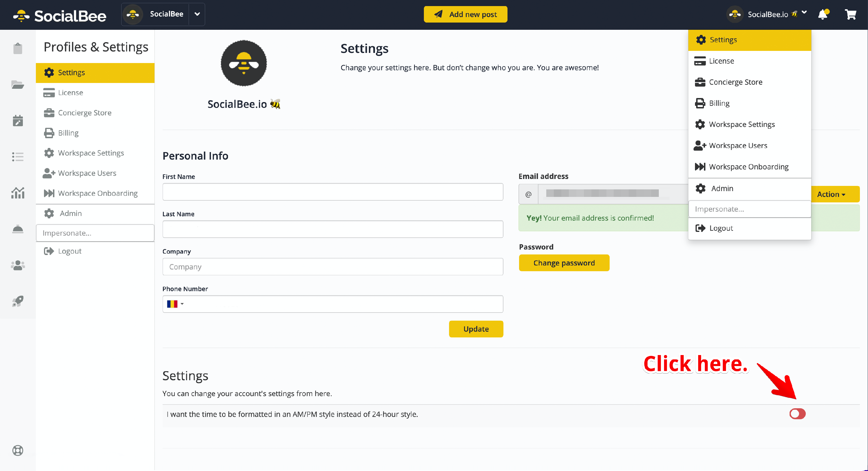Screen dimensions: 868x471
Task: Click Logout in the sidebar
Action: (x=95, y=251)
